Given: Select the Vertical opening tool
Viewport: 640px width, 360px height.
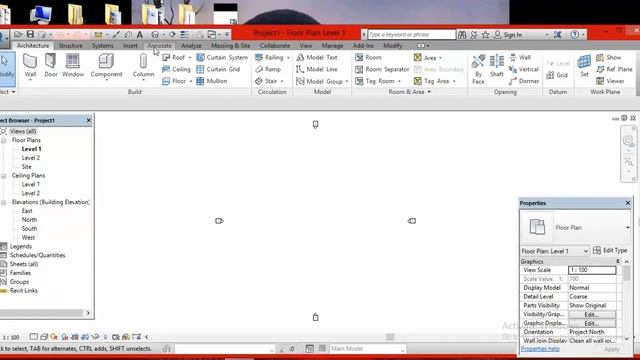Looking at the screenshot, I should pyautogui.click(x=524, y=69).
